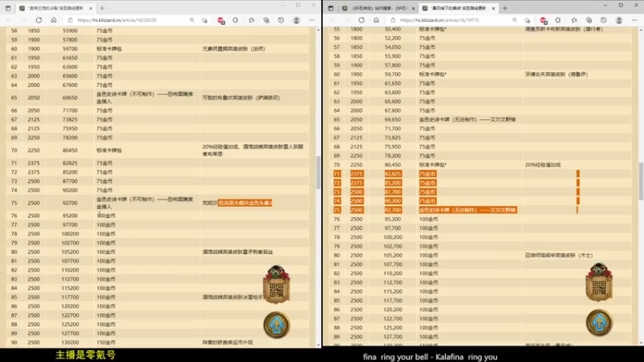
Task: Click address bar URL ending 20330
Action: tap(117, 20)
